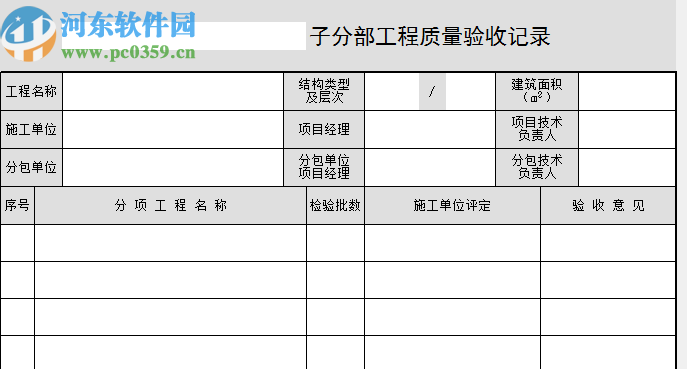The image size is (687, 369).
Task: Select the 分项工程名称 column header
Action: tap(170, 206)
